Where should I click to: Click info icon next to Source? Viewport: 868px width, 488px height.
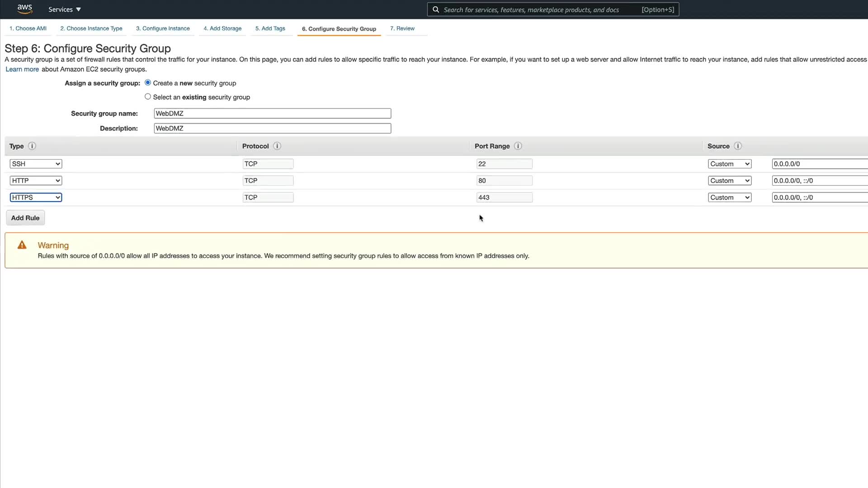point(738,146)
